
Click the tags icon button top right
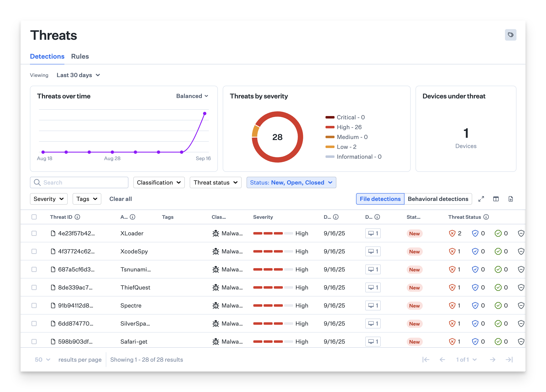[x=510, y=35]
